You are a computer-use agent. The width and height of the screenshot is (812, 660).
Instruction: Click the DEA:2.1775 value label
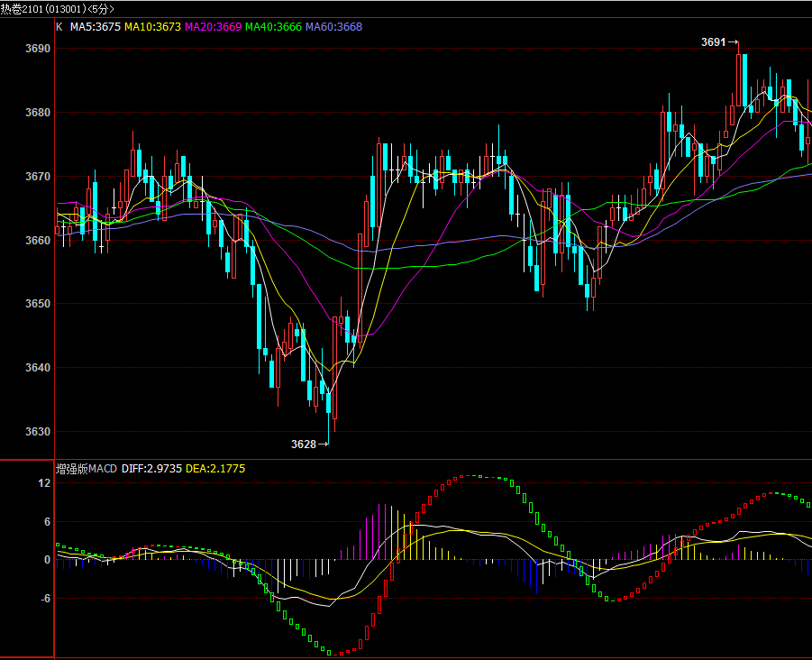point(215,469)
